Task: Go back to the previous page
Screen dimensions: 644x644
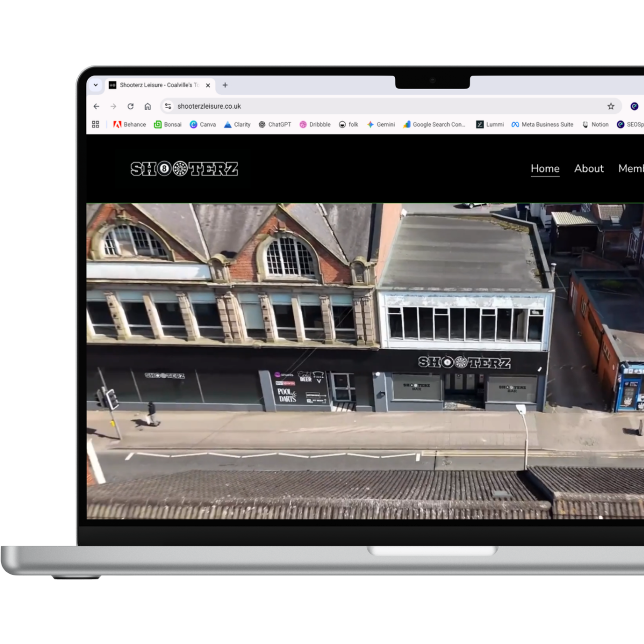Action: 96,106
